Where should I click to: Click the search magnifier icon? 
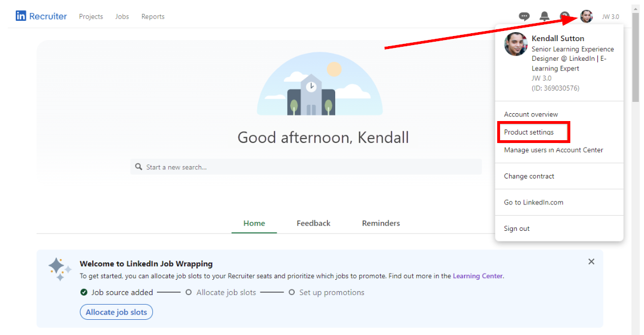[x=139, y=167]
